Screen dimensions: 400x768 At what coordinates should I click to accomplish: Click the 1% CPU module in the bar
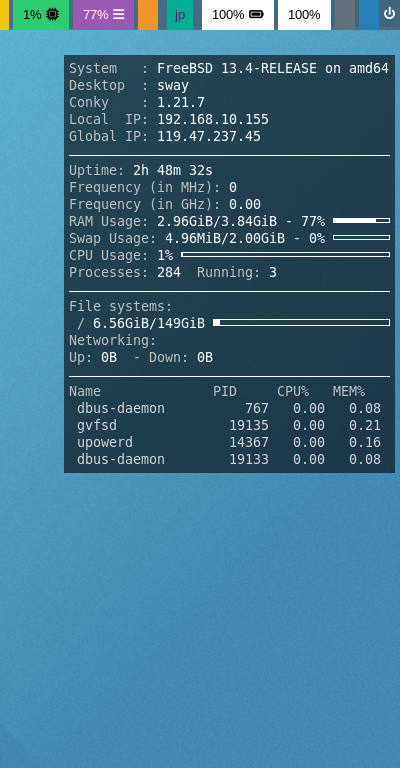click(x=41, y=15)
